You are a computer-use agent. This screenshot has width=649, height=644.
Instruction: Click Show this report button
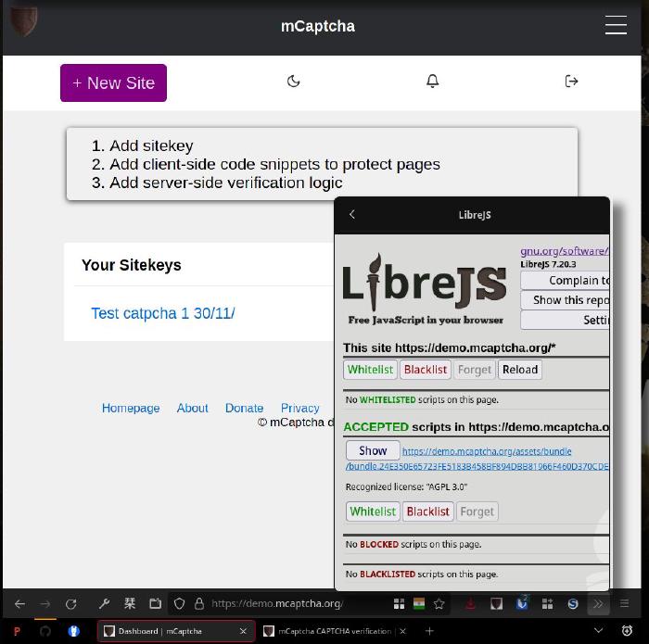pyautogui.click(x=565, y=300)
